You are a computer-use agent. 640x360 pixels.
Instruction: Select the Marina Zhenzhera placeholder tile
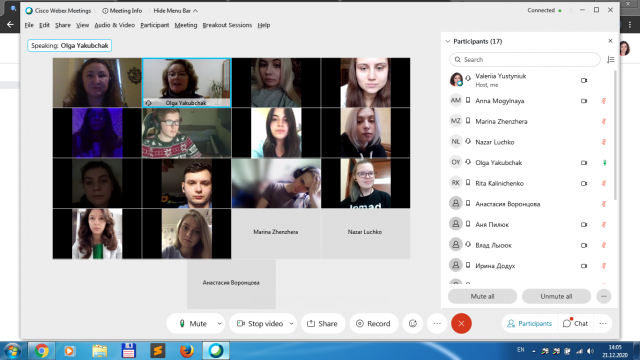tap(276, 233)
